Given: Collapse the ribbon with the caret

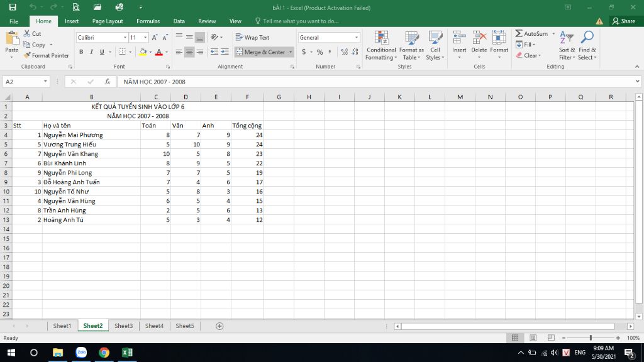Looking at the screenshot, I should (x=637, y=67).
